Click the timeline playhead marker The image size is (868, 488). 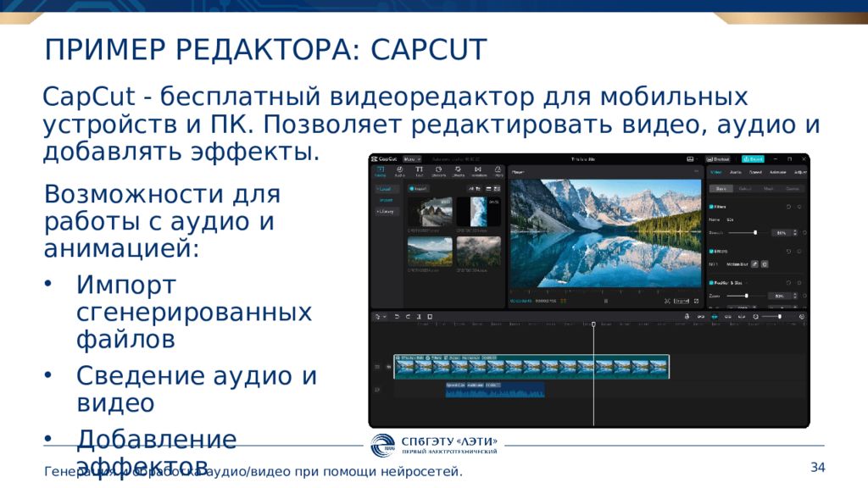pyautogui.click(x=593, y=324)
